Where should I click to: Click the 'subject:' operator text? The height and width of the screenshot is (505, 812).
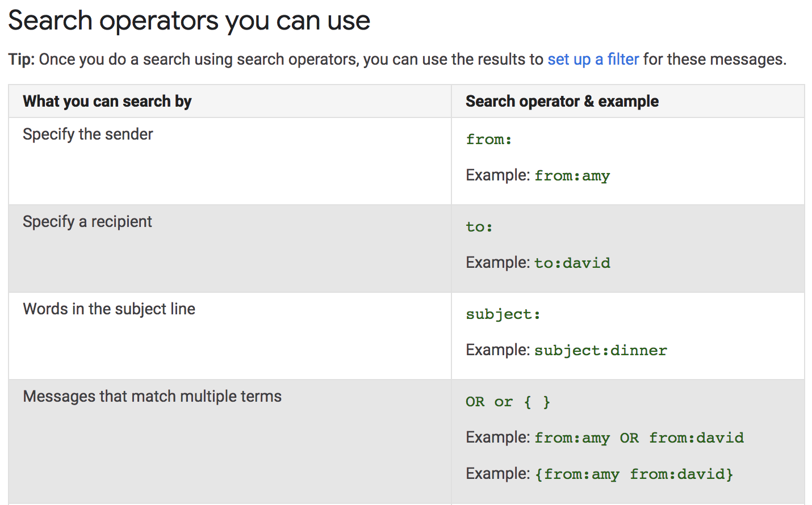point(503,314)
